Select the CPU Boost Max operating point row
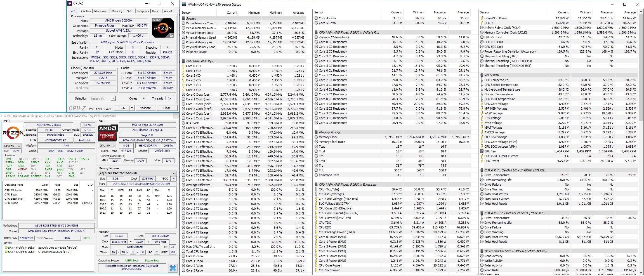This screenshot has width=644, height=276. pyautogui.click(x=48, y=199)
